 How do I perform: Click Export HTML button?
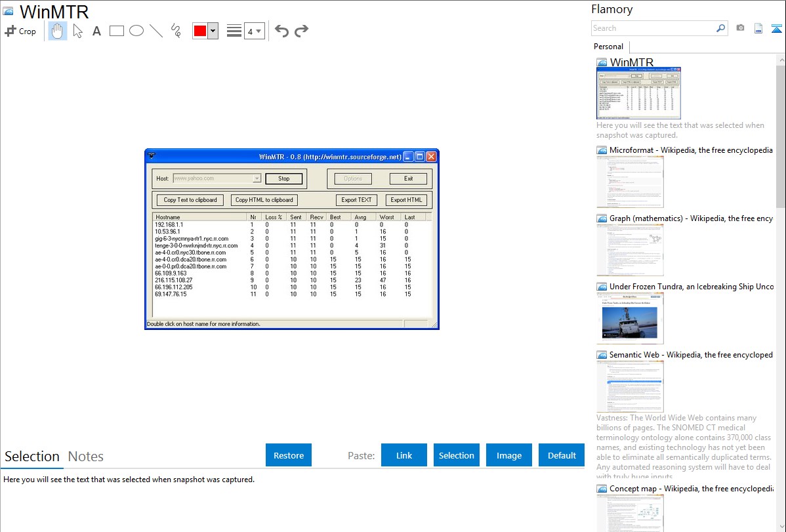pos(406,199)
